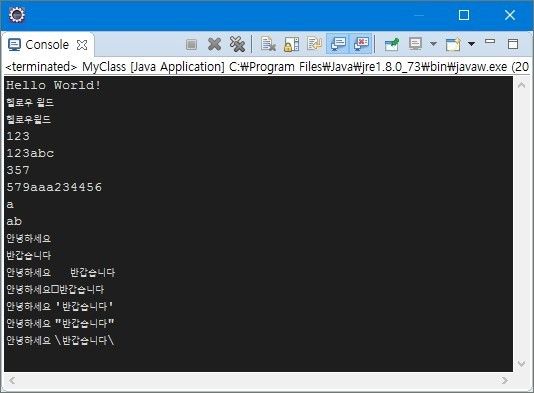Viewport: 534px width, 393px height.
Task: Click the Eclipse icon in title bar
Action: tap(17, 15)
